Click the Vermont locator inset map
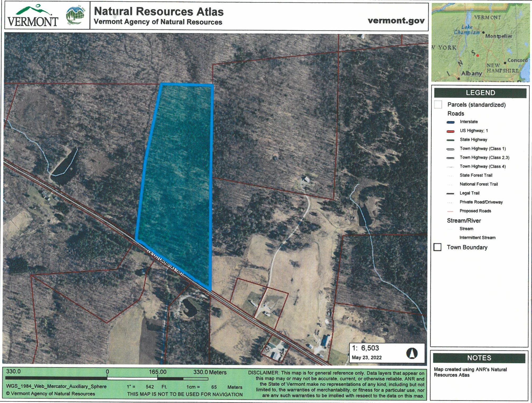Screen dimensions: 532x403 tap(480, 42)
